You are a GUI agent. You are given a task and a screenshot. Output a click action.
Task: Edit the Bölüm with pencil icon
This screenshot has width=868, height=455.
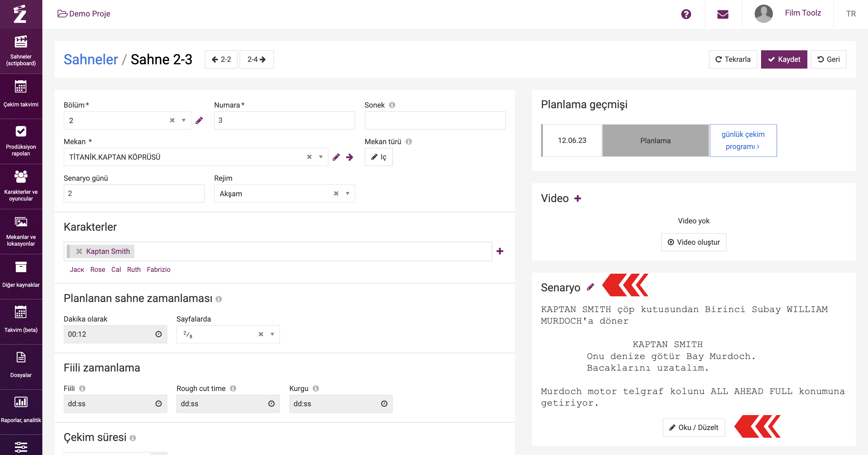199,120
